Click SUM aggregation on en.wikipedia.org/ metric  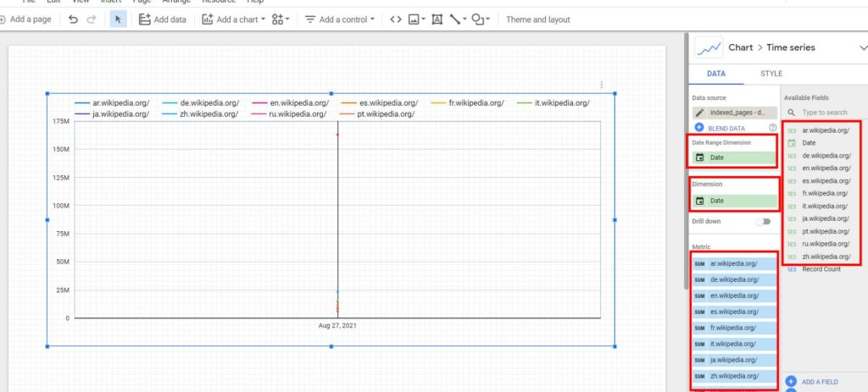click(x=699, y=295)
